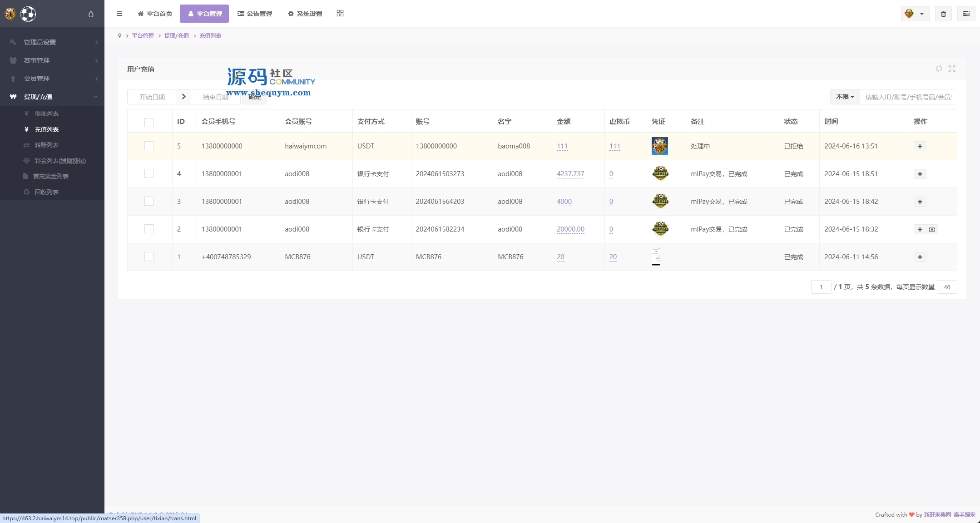The width and height of the screenshot is (980, 523).
Task: Open the voucher thumbnail for row ID 2
Action: coord(660,229)
